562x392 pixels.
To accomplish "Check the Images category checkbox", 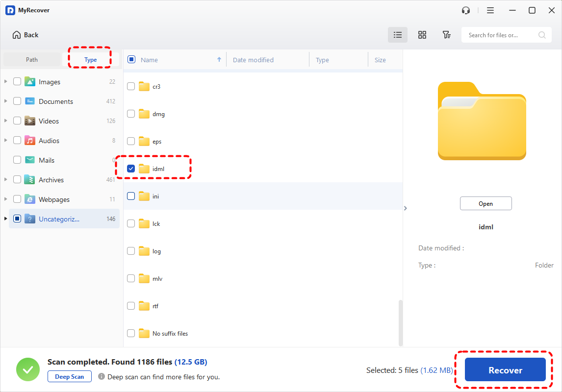I will pyautogui.click(x=17, y=82).
